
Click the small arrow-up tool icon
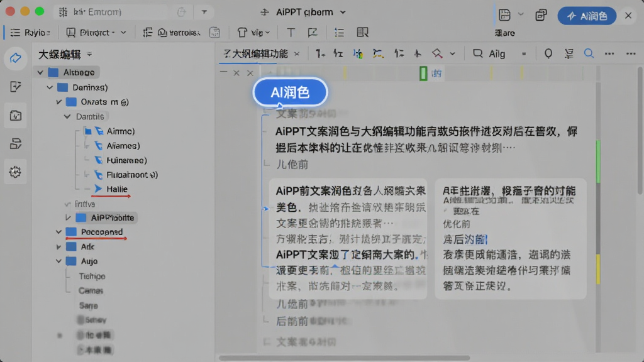pyautogui.click(x=418, y=53)
